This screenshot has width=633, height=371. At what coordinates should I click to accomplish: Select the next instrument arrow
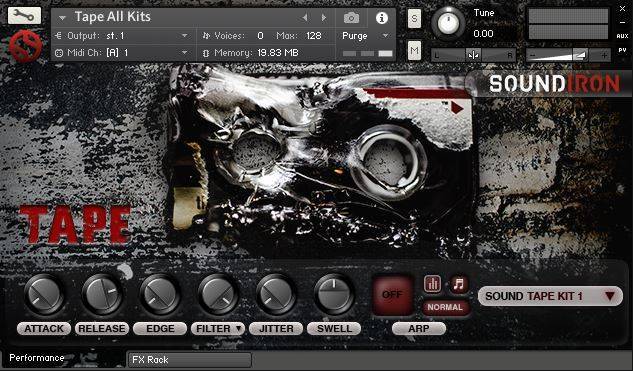[323, 17]
